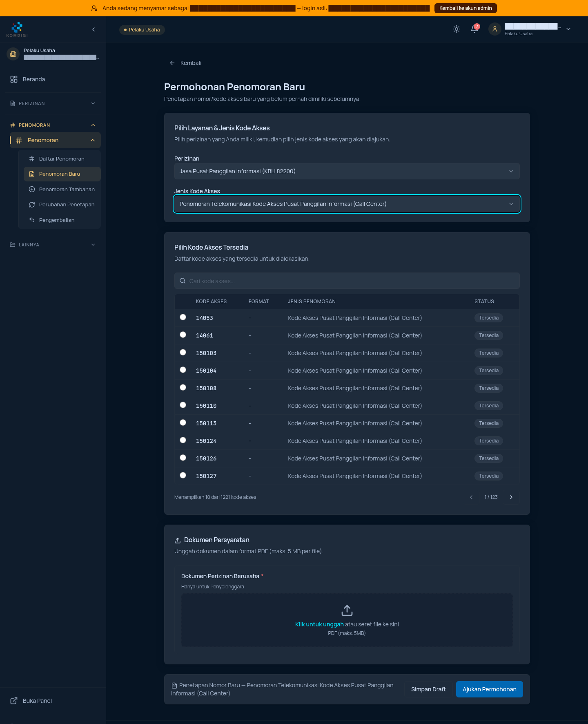Open notifications bell icon
Viewport: 588px width, 724px height.
(474, 29)
